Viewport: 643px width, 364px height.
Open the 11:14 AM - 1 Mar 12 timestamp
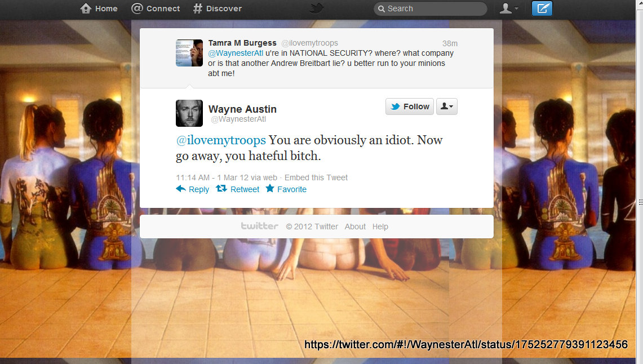coord(212,177)
